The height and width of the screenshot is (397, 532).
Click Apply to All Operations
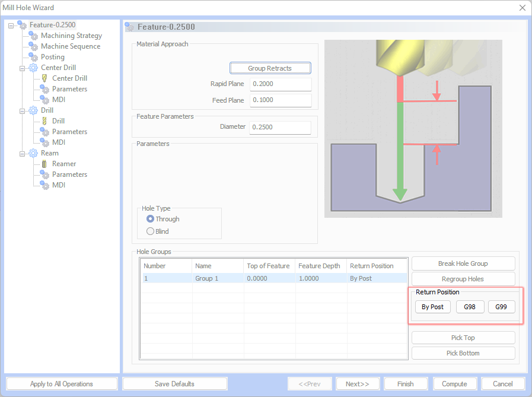[x=62, y=384]
